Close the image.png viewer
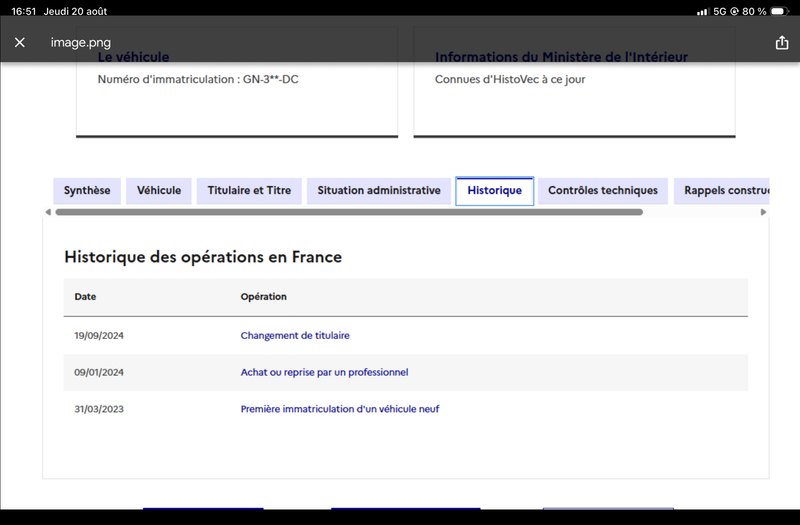Viewport: 800px width, 525px height. (x=19, y=42)
